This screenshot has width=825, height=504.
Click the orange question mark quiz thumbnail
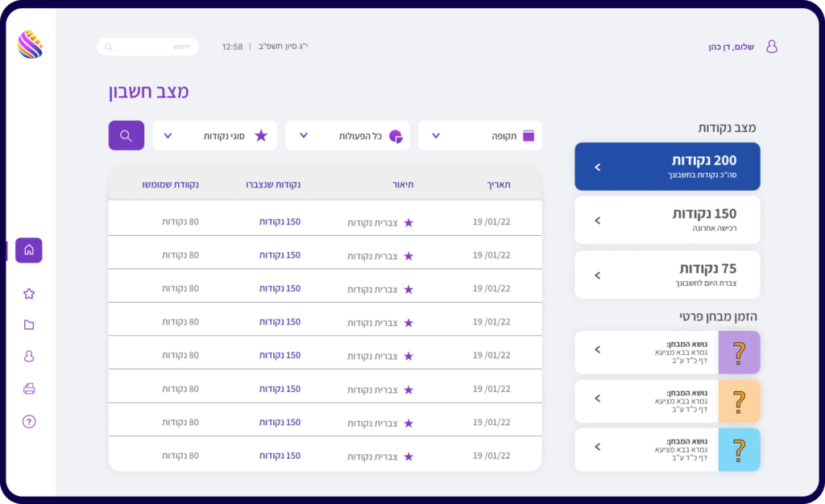pos(739,401)
